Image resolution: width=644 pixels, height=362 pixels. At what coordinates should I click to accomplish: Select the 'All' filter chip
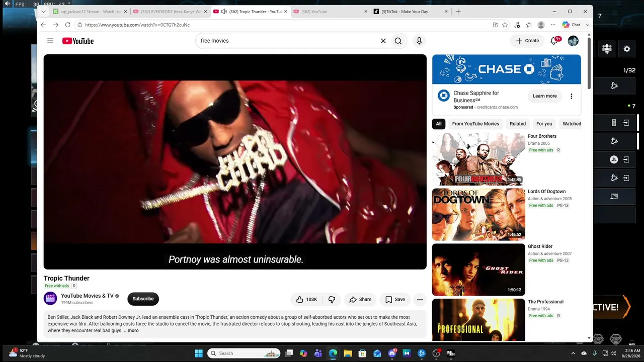coord(439,124)
